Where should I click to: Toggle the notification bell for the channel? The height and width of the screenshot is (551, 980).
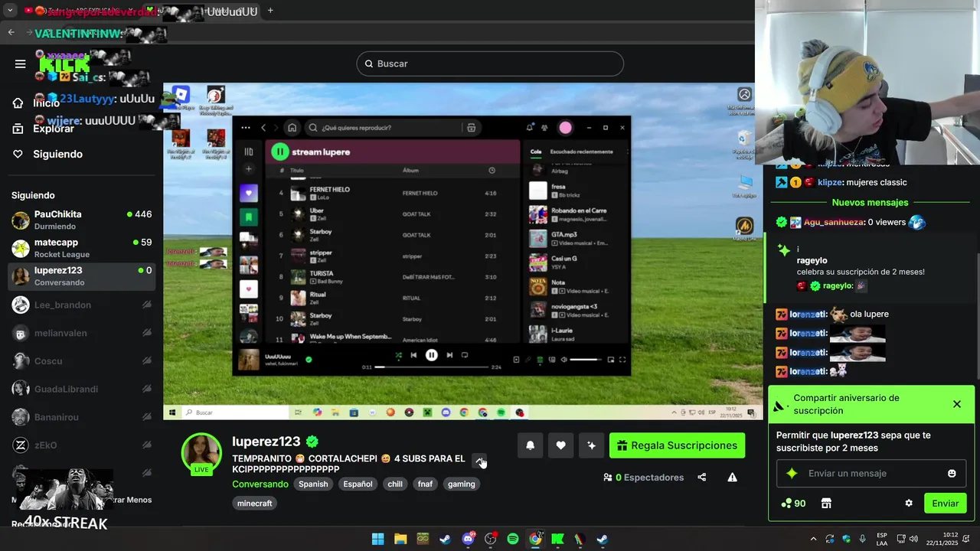point(530,445)
